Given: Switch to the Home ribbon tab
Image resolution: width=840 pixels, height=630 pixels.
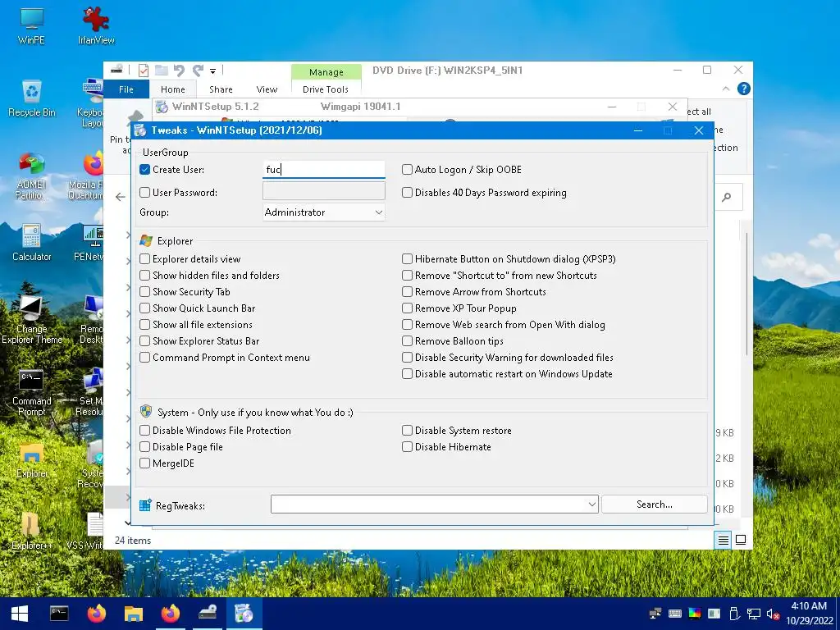Looking at the screenshot, I should tap(173, 89).
